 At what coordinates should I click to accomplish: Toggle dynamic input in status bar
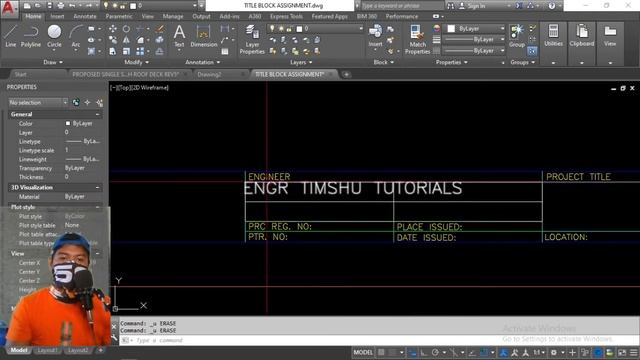pyautogui.click(x=413, y=352)
